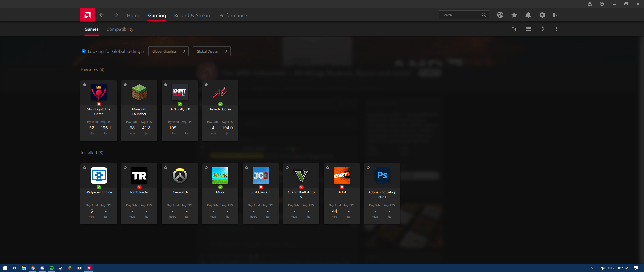Open Global Display settings
Viewport: 644px width, 272px height.
(x=211, y=51)
